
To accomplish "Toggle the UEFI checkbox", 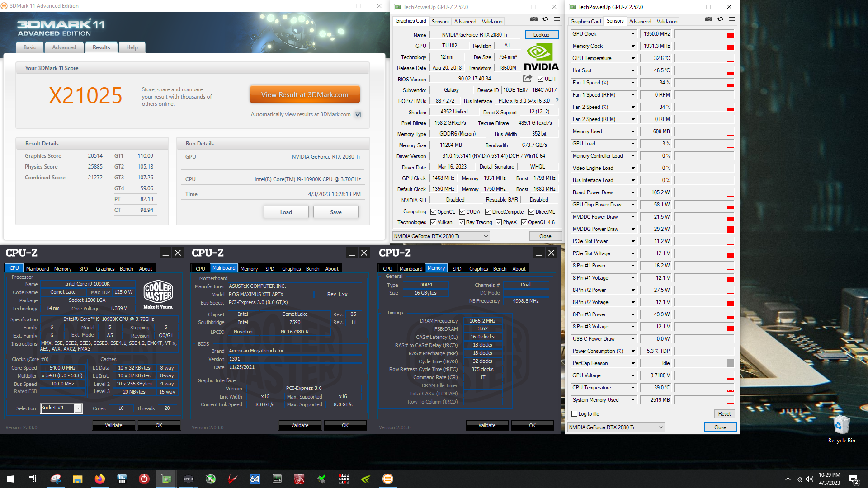I will (540, 79).
